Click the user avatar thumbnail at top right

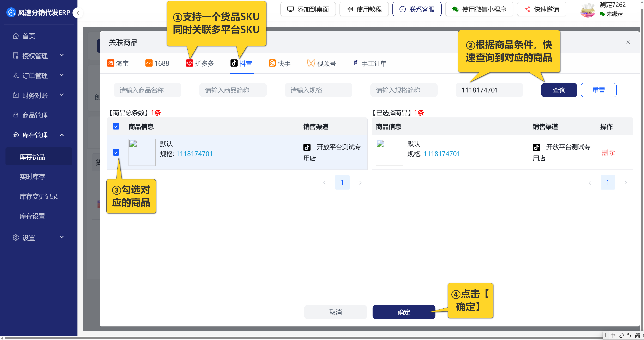coord(588,10)
